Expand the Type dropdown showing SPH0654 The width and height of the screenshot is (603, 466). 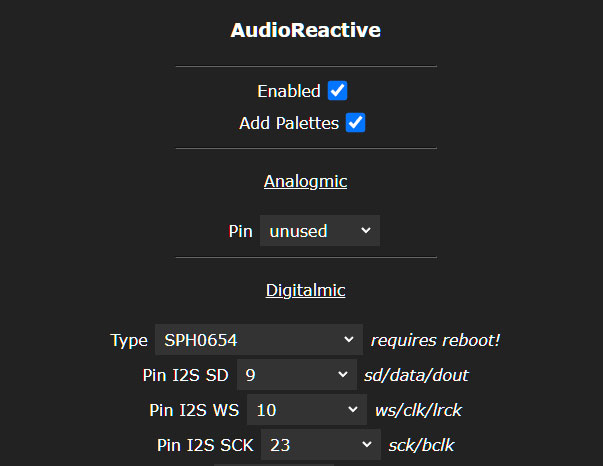(258, 340)
